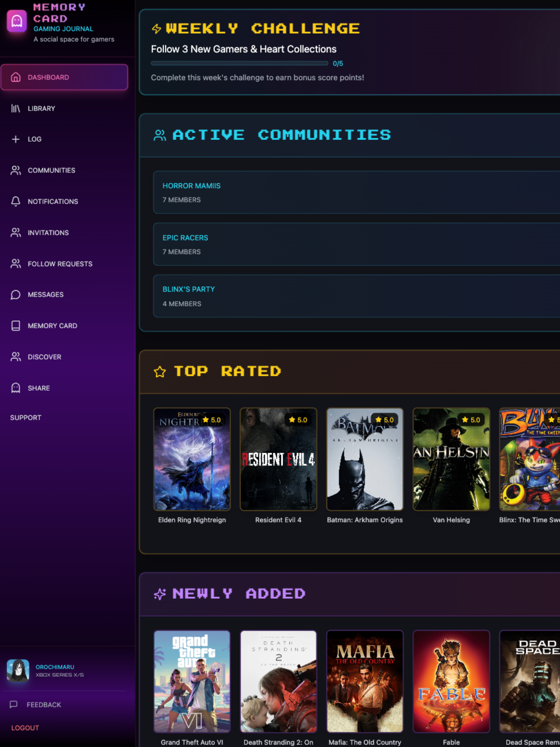Click the Communities people icon in sidebar
Screen dimensions: 560x747
tap(15, 170)
